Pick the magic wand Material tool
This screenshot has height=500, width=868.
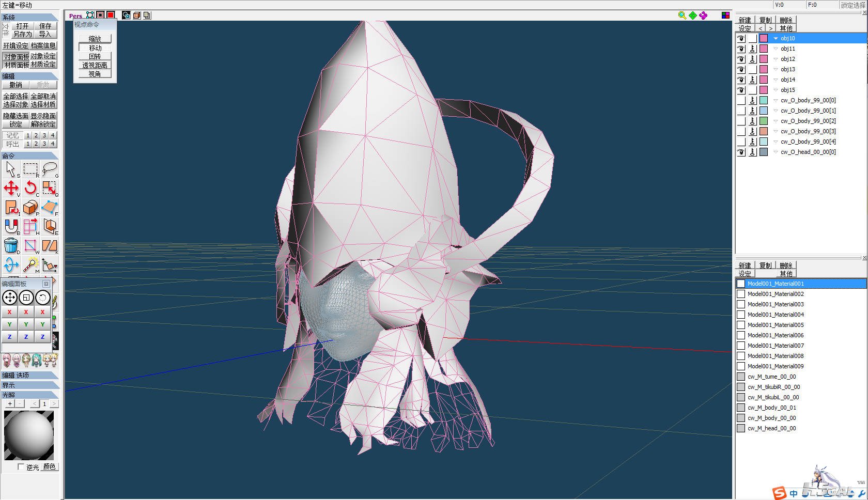tap(30, 264)
